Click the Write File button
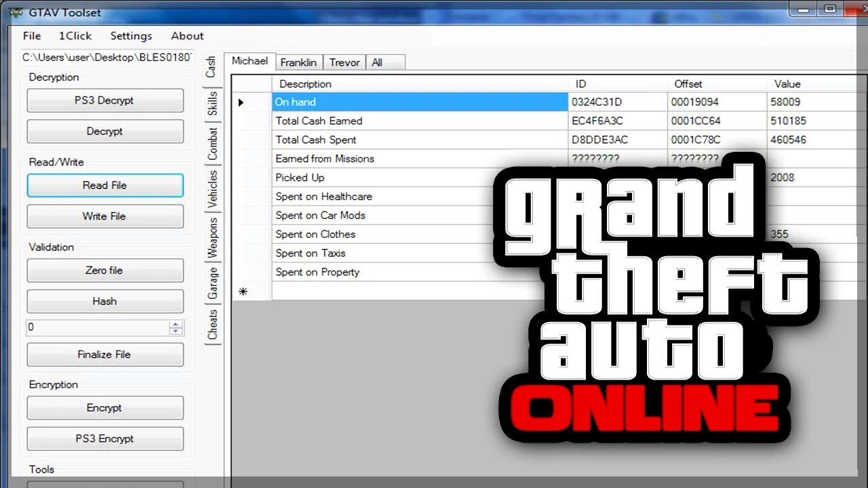868x488 pixels. coord(105,216)
